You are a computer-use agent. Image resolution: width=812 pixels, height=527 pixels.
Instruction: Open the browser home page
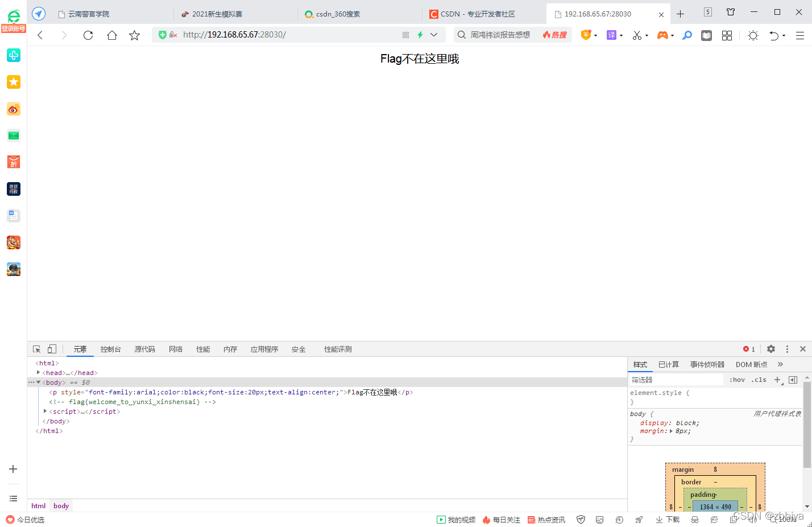coord(111,35)
